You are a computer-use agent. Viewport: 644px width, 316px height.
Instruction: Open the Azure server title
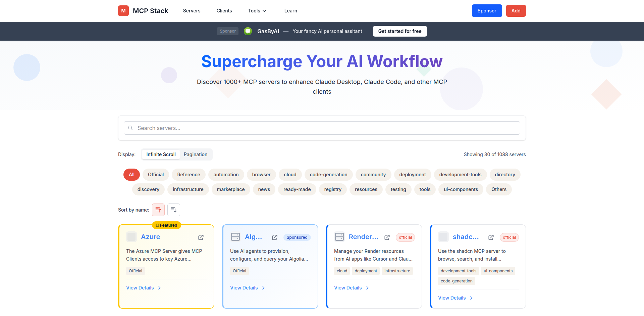point(150,237)
